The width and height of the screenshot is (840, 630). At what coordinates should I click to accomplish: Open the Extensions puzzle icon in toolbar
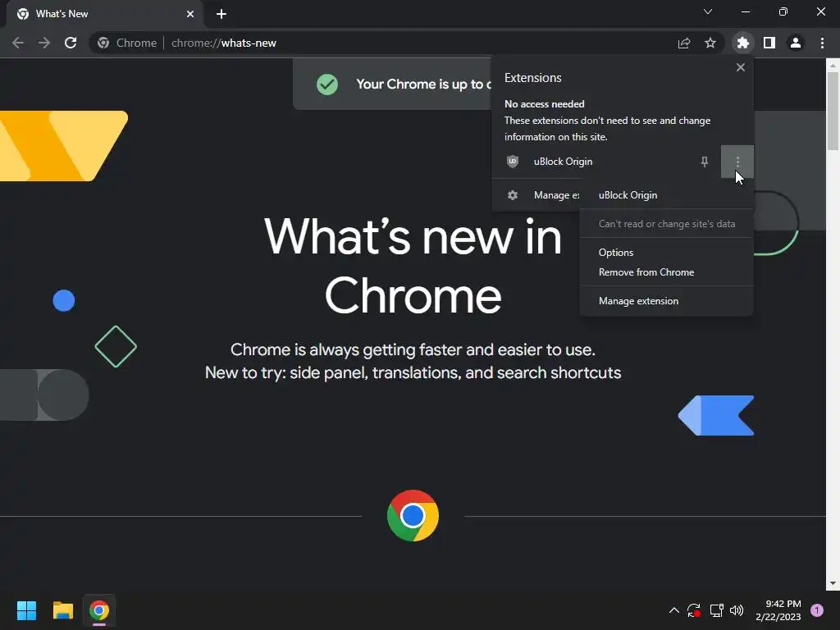pos(742,43)
